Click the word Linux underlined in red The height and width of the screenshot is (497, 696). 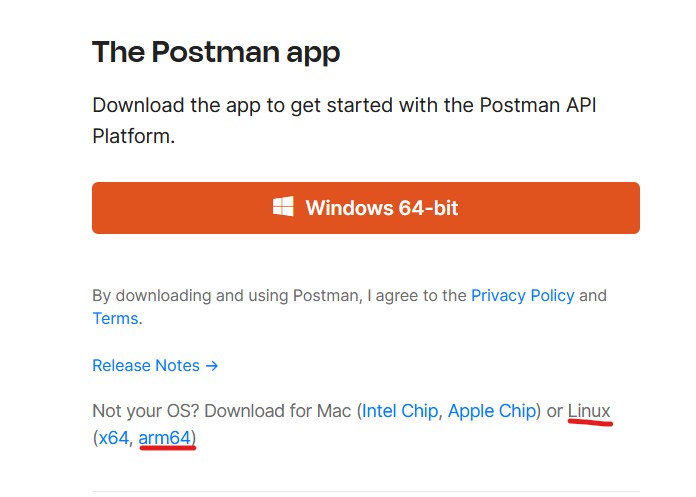589,411
